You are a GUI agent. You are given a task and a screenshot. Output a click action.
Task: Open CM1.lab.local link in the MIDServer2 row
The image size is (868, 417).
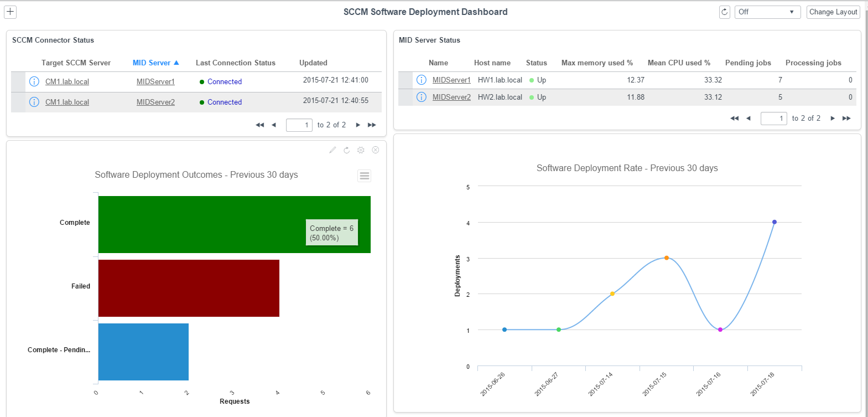pos(67,102)
